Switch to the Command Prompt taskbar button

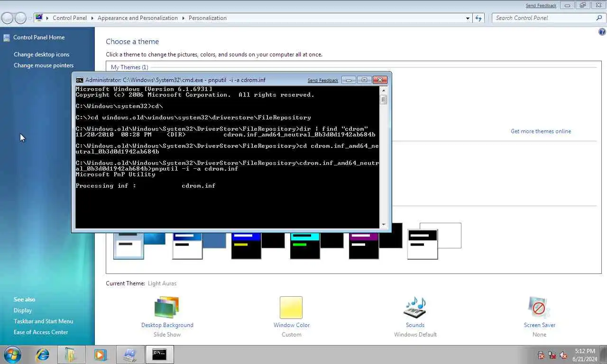159,355
